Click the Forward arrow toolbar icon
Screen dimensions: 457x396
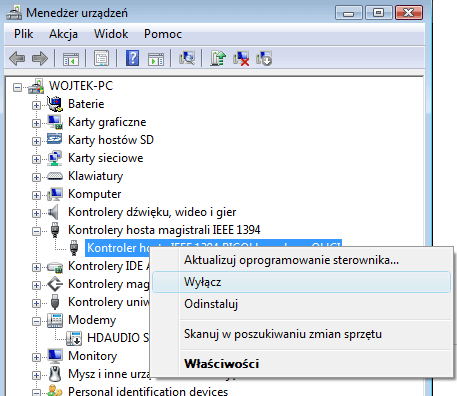point(40,59)
